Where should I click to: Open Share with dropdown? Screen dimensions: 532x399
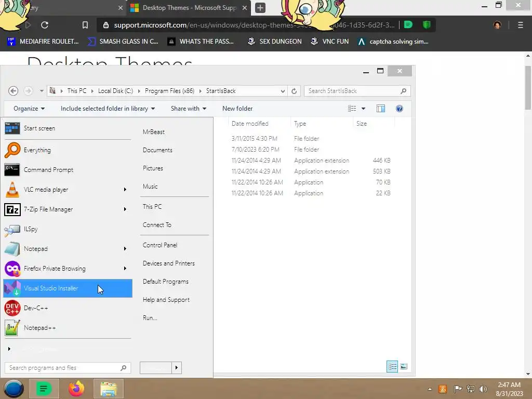coord(188,109)
